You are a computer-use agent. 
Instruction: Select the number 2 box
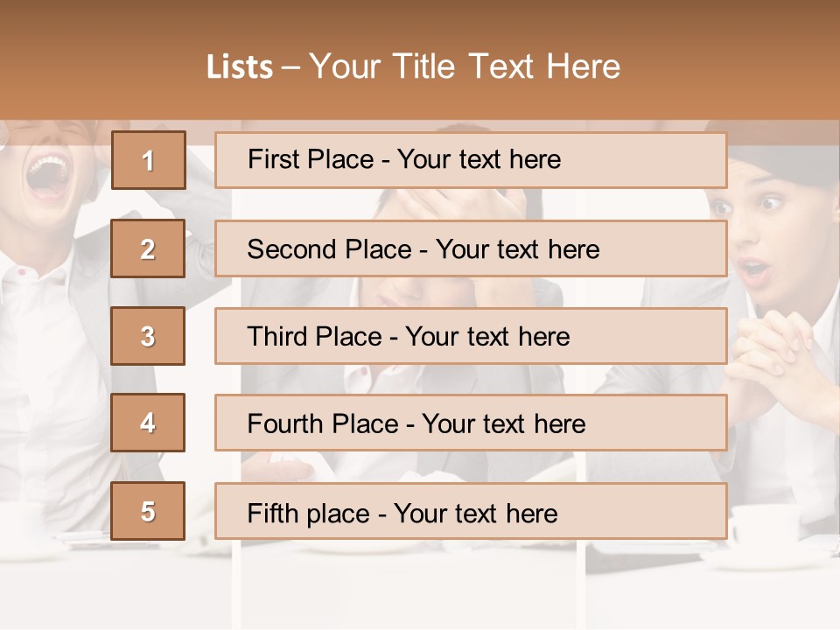(x=148, y=248)
